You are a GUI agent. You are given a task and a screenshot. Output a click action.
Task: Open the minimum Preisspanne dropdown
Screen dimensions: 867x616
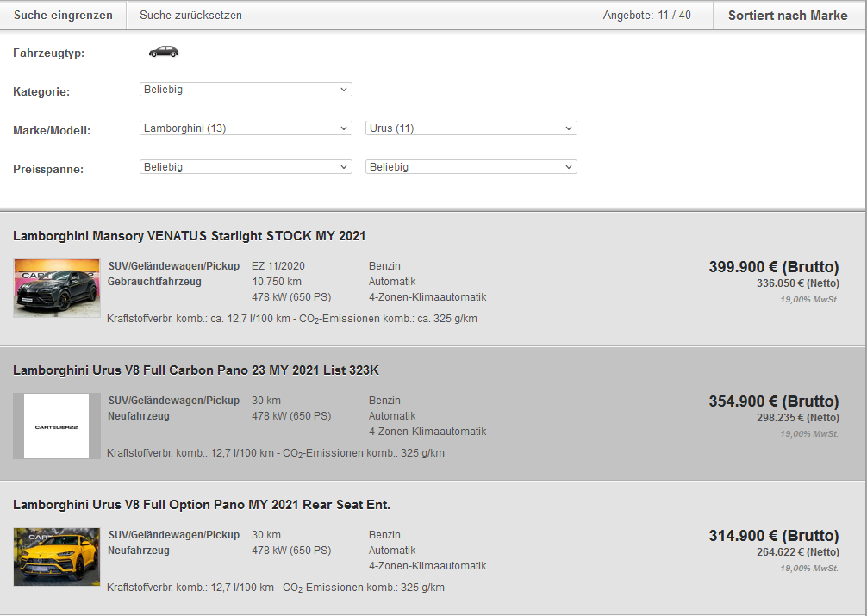(246, 166)
